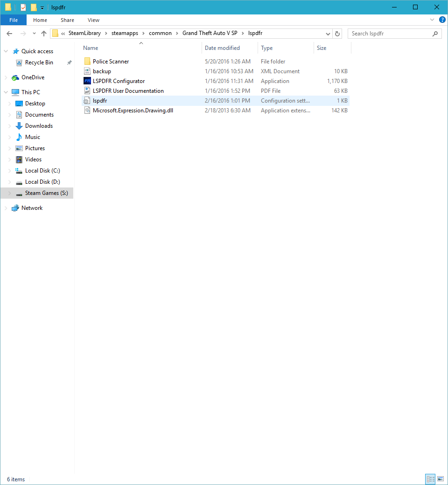Switch to details view icon in status bar
The height and width of the screenshot is (485, 448).
(x=430, y=479)
